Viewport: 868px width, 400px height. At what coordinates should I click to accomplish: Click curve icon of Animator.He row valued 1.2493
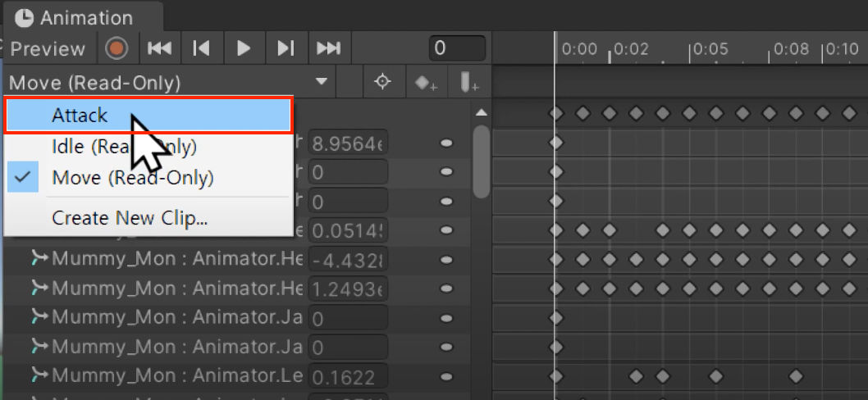40,287
